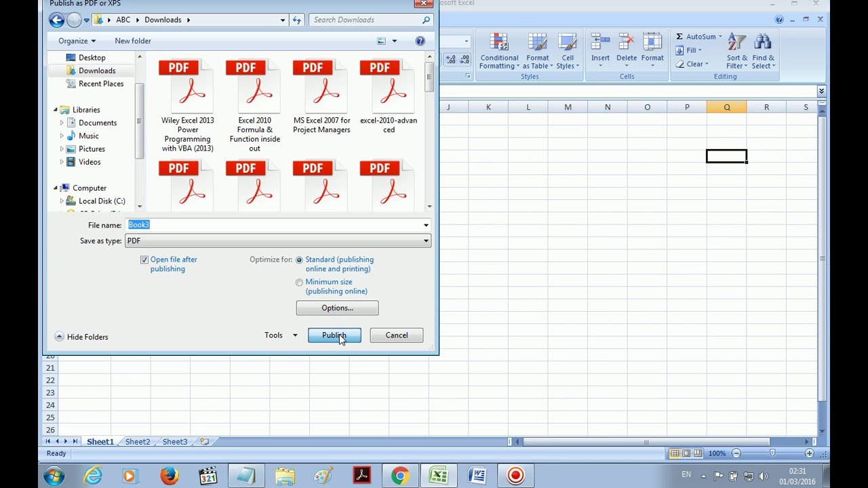Switch to the Sheet2 tab
Screen dimensions: 868x488
pos(138,442)
